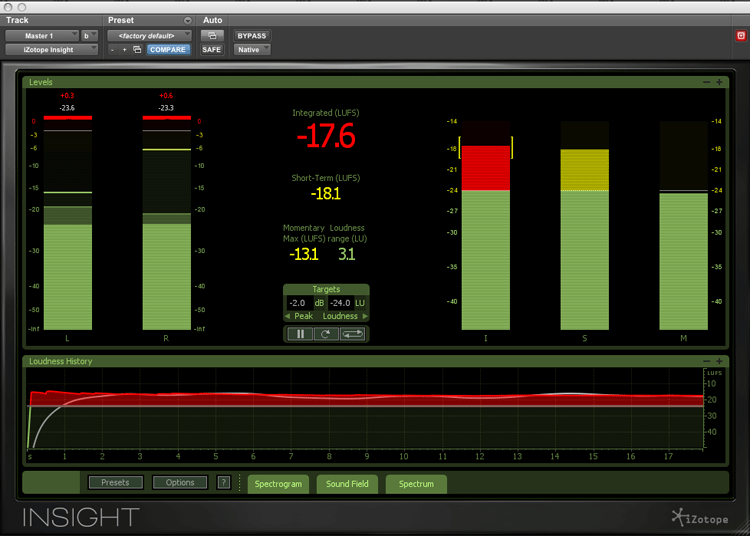This screenshot has width=750, height=536.
Task: Open the iZotope Insight plugin selector
Action: [x=52, y=50]
